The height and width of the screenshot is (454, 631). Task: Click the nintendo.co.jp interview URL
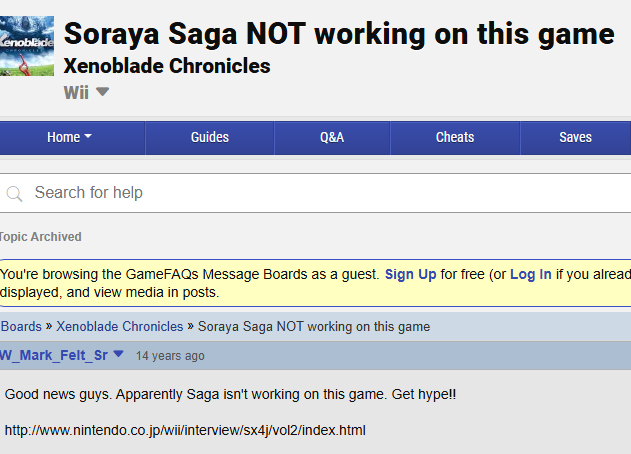pyautogui.click(x=185, y=430)
